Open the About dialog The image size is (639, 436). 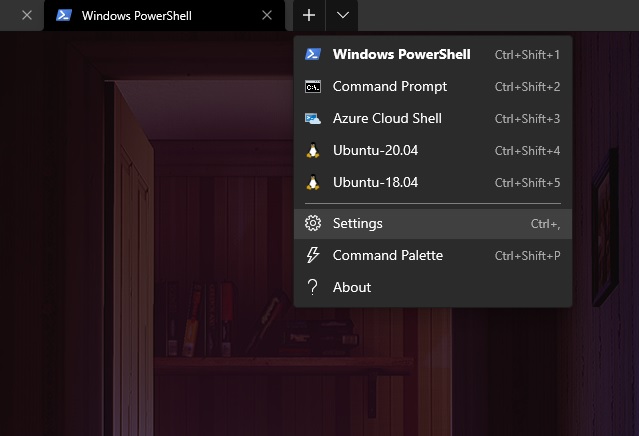433,287
